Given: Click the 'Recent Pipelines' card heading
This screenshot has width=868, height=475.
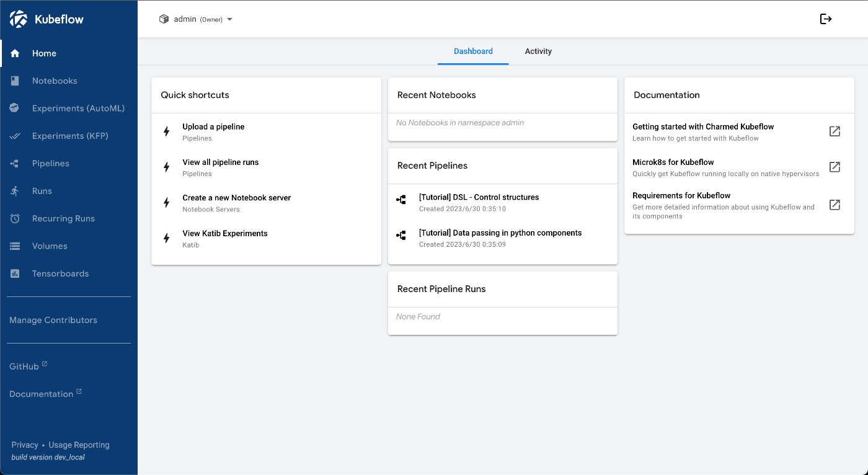Looking at the screenshot, I should coord(432,166).
